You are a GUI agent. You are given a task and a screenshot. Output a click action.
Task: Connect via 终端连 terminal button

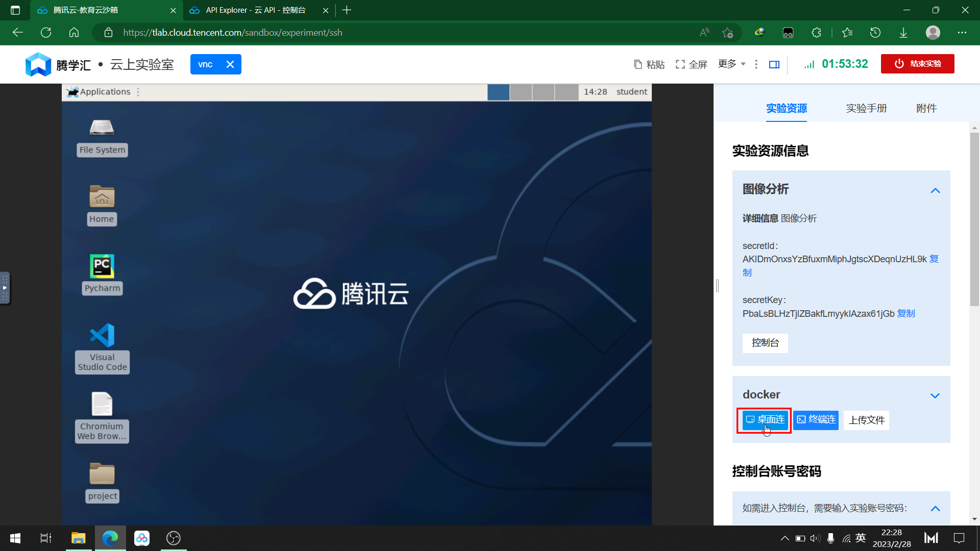816,420
